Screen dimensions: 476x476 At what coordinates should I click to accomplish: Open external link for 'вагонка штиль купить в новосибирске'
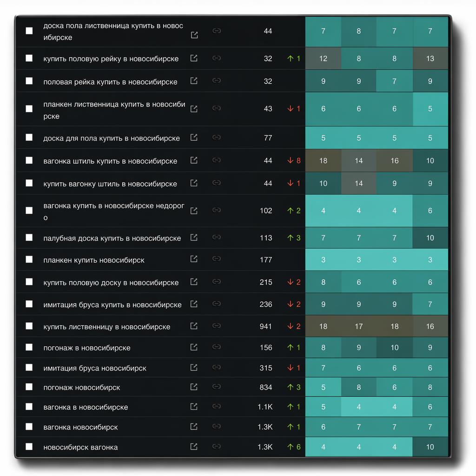point(194,160)
